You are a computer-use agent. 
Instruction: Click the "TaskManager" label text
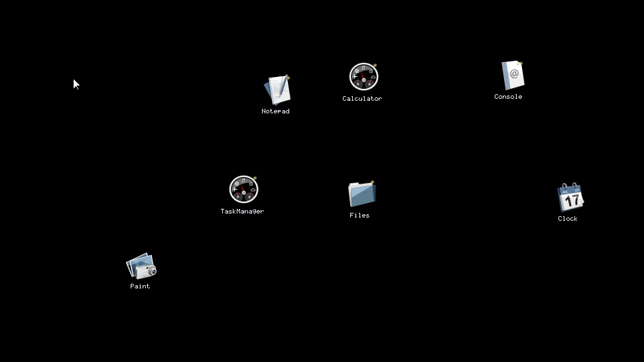[242, 211]
